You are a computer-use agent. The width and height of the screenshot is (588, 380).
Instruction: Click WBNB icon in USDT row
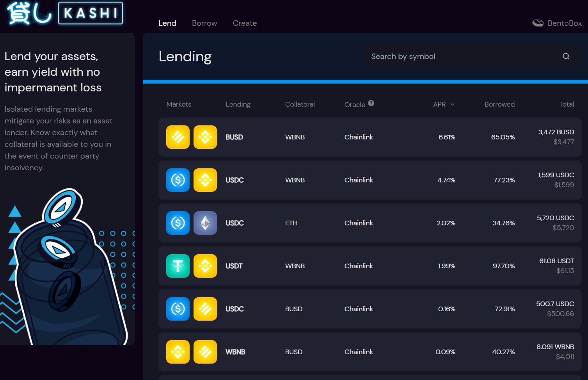pos(205,266)
